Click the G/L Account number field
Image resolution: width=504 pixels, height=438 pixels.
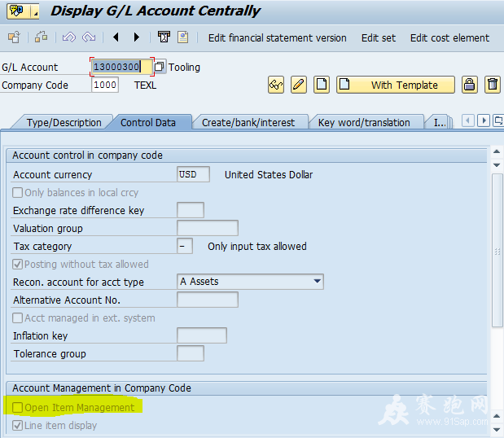tap(121, 67)
